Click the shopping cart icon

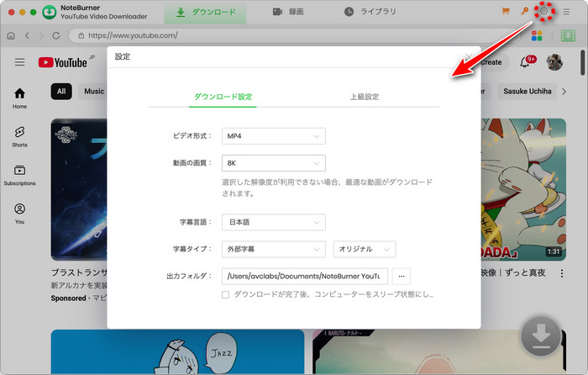click(x=506, y=11)
